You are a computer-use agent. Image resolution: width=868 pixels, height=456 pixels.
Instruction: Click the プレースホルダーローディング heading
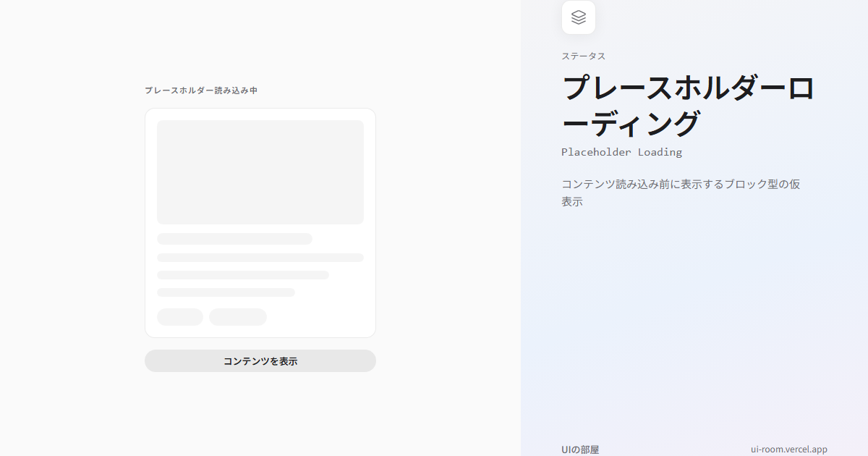point(688,106)
